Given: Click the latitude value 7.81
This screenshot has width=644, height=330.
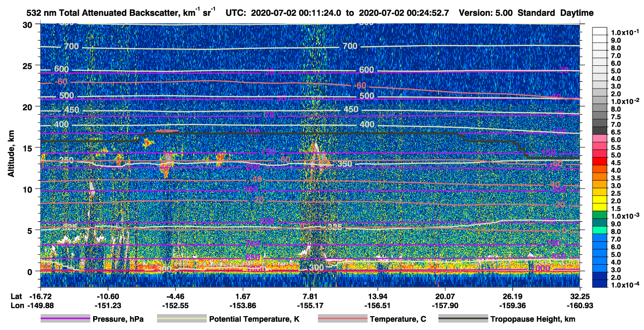Looking at the screenshot, I should 310,296.
